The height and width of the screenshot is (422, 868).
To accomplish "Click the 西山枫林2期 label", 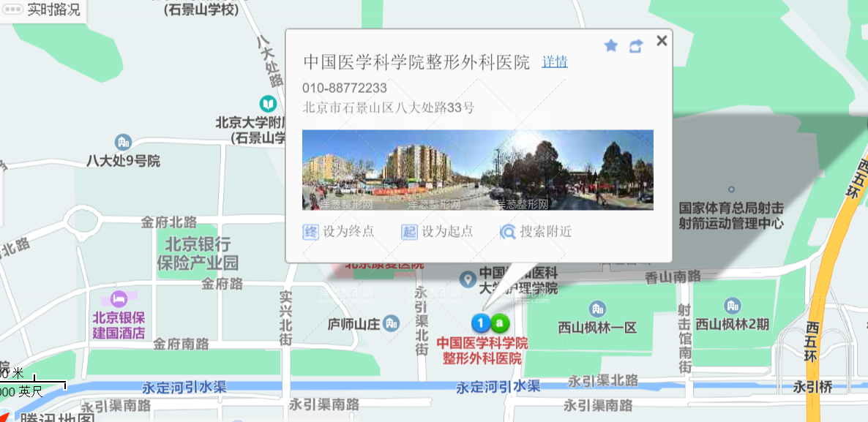I will pos(733,324).
